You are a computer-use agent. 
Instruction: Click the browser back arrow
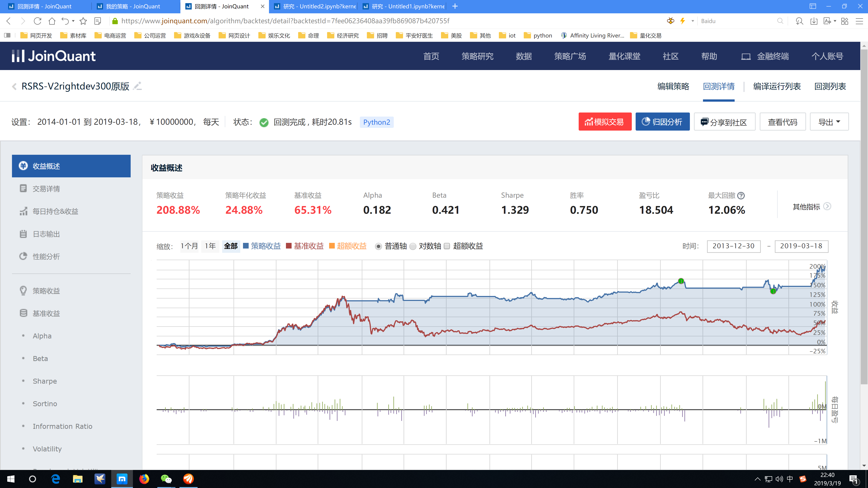pos(9,21)
